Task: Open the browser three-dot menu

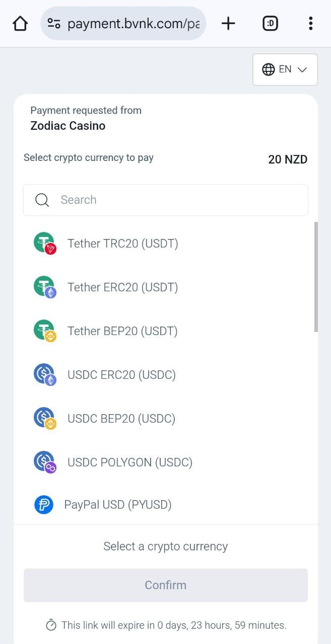Action: coord(310,24)
